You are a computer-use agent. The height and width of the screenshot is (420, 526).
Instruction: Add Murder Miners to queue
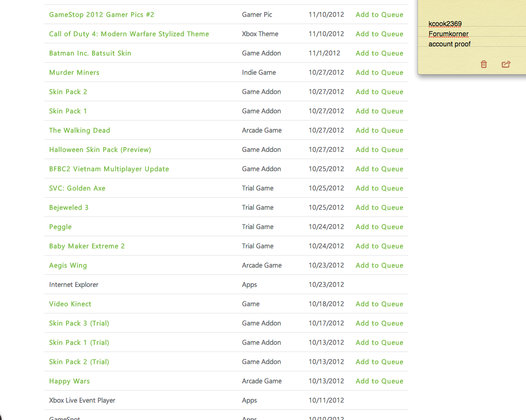pyautogui.click(x=379, y=72)
